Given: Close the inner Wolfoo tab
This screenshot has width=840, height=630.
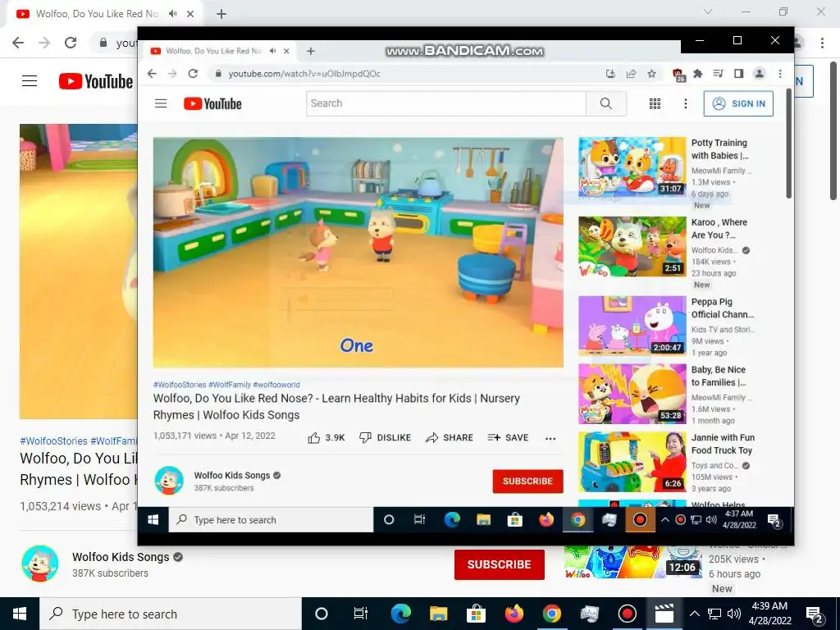Looking at the screenshot, I should (x=286, y=51).
